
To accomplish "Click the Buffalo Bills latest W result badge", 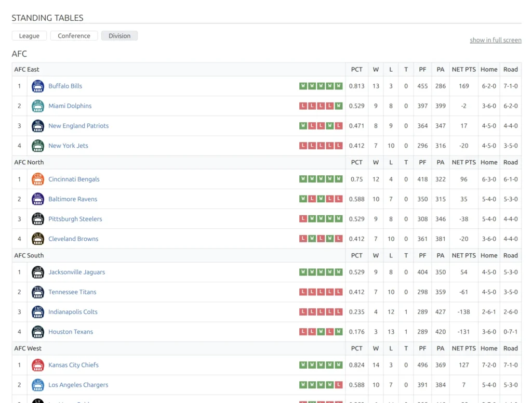I will pyautogui.click(x=339, y=86).
